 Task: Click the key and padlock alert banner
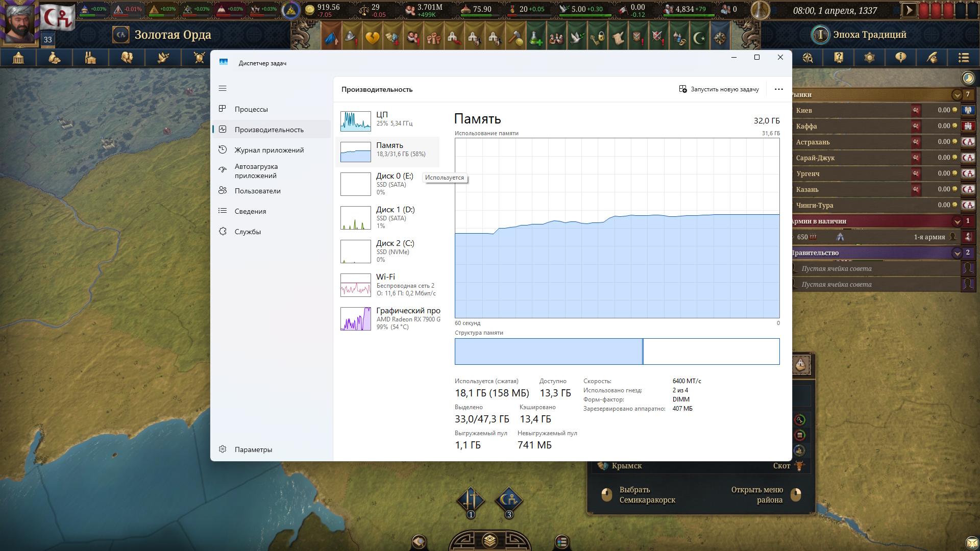pos(597,36)
